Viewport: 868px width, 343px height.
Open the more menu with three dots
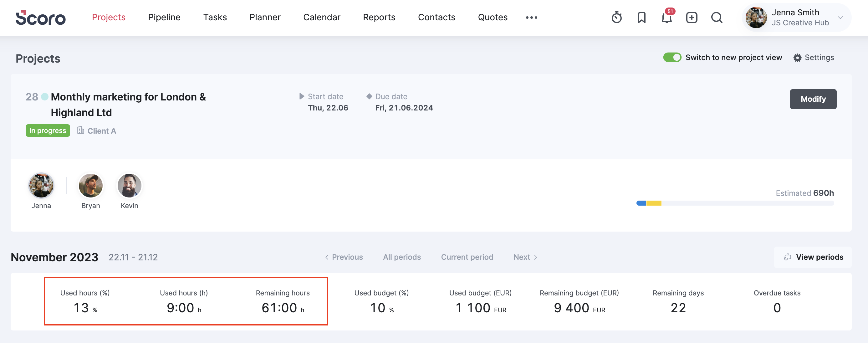[531, 18]
